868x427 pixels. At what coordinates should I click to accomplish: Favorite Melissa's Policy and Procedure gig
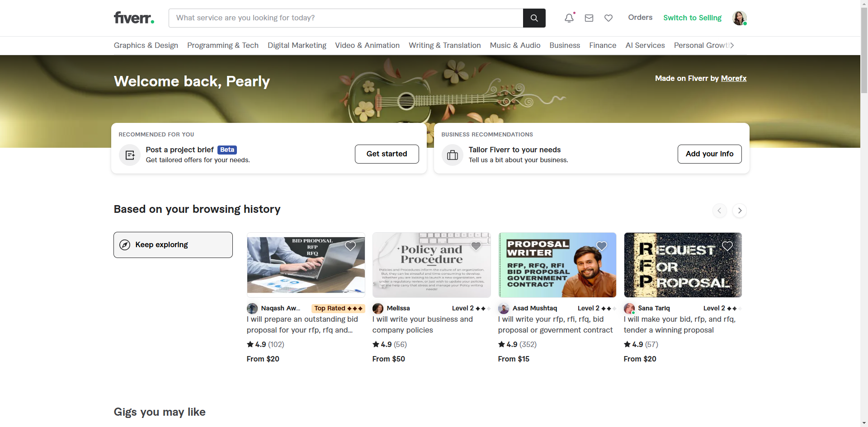(x=476, y=246)
